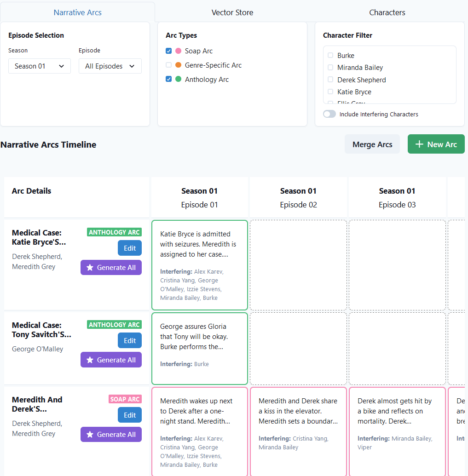Click star icon on Meredith And Derek Generate All

90,435
